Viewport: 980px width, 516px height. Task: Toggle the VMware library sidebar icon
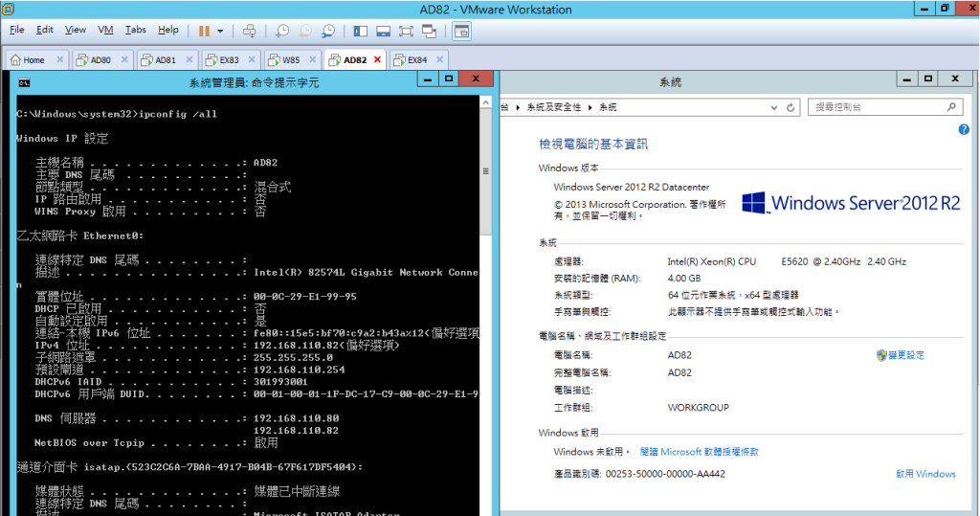(x=360, y=31)
